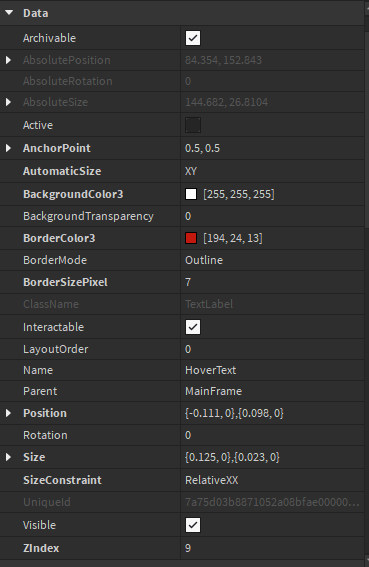Expand the Position property arrow
The height and width of the screenshot is (567, 369).
tap(8, 413)
